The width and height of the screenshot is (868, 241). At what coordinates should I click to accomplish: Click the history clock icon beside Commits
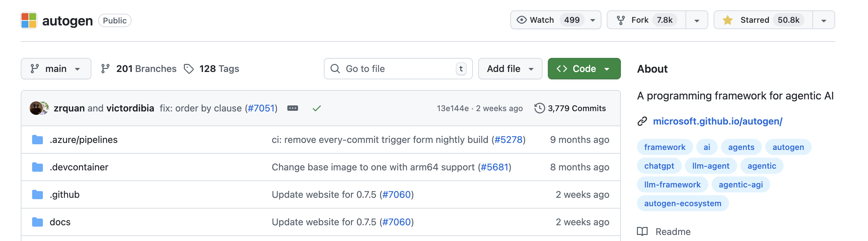click(x=539, y=108)
